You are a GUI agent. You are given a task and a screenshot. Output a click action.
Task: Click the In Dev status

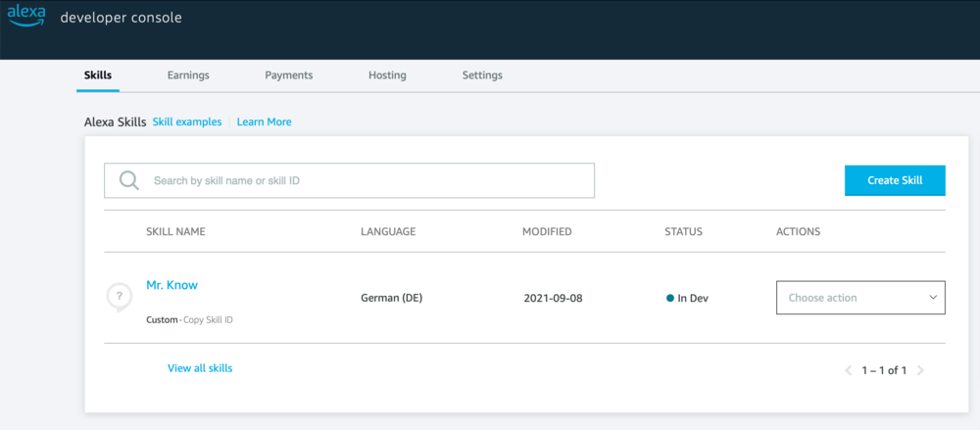688,298
